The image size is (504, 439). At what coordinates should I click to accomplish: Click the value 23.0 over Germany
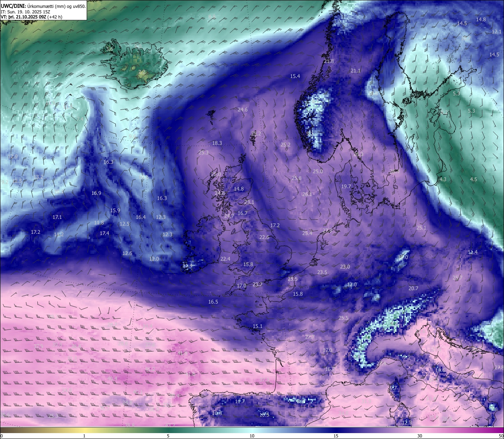pos(345,267)
